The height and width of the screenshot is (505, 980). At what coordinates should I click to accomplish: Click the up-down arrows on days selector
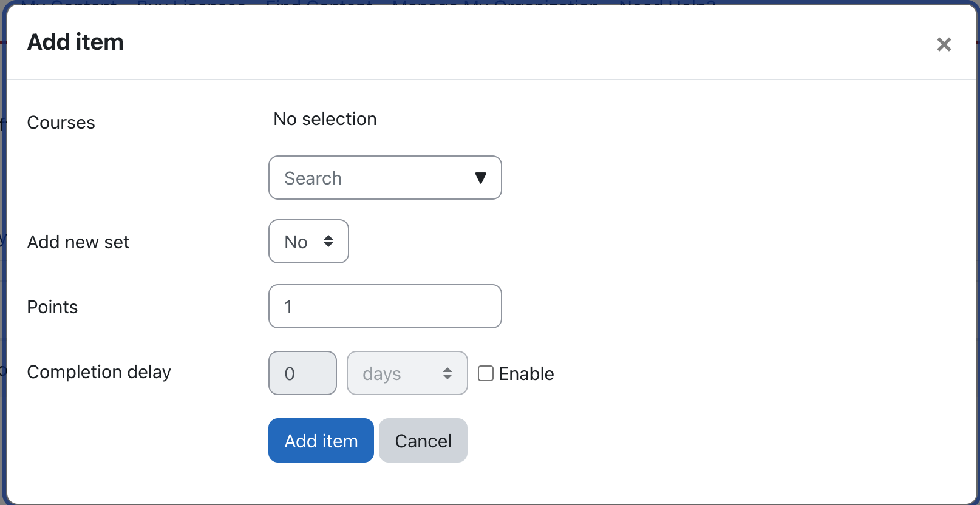447,373
